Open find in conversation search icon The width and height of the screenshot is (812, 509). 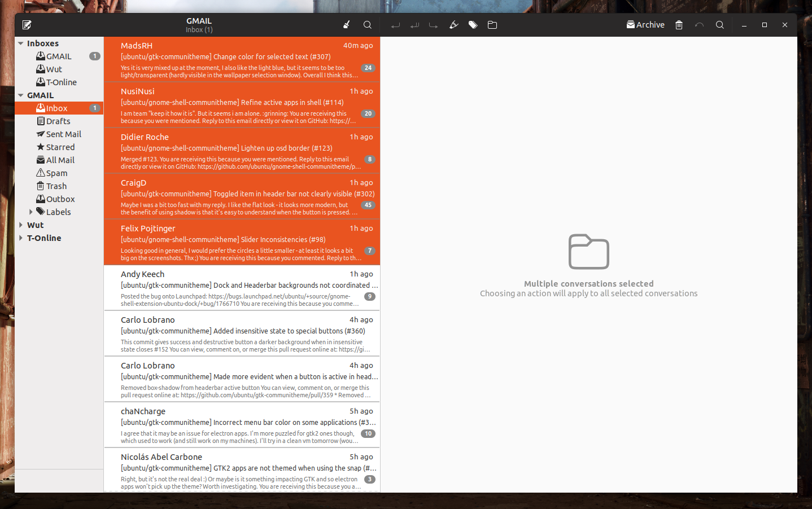[720, 25]
